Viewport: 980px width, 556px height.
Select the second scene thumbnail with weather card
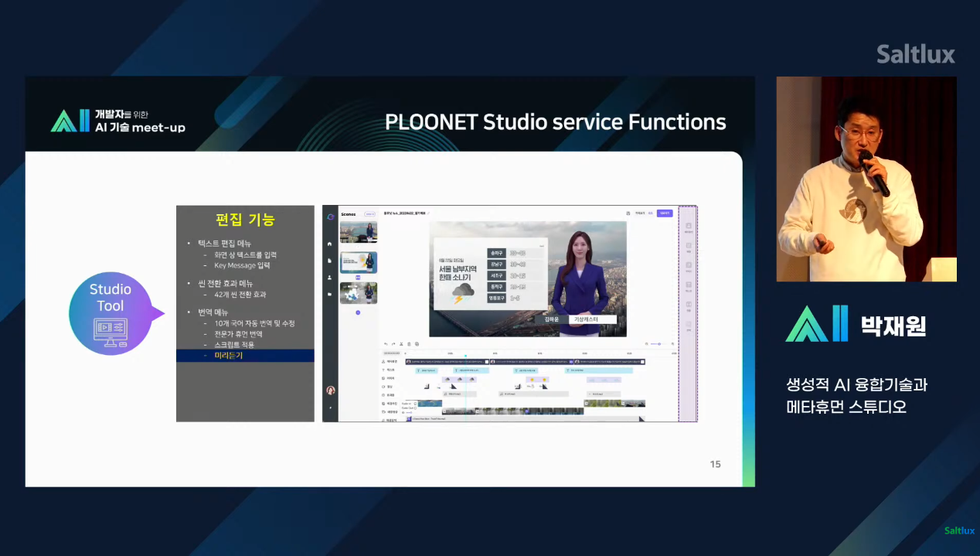pos(359,262)
